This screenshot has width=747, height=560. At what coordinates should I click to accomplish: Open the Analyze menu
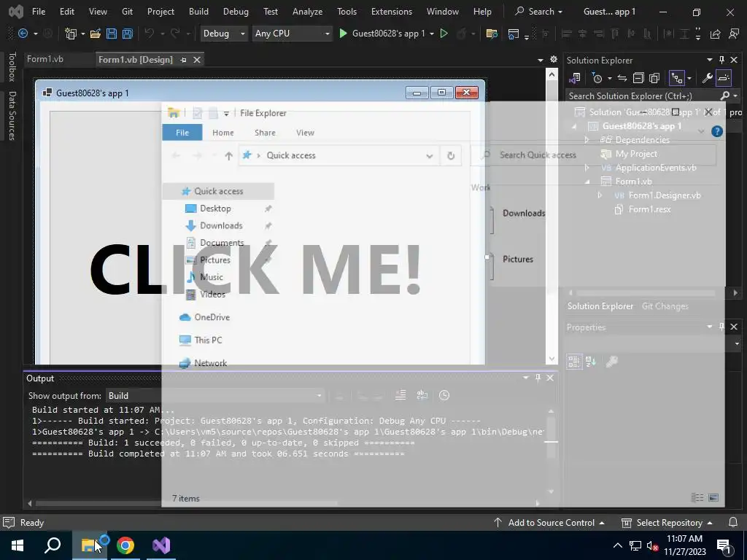click(x=307, y=12)
